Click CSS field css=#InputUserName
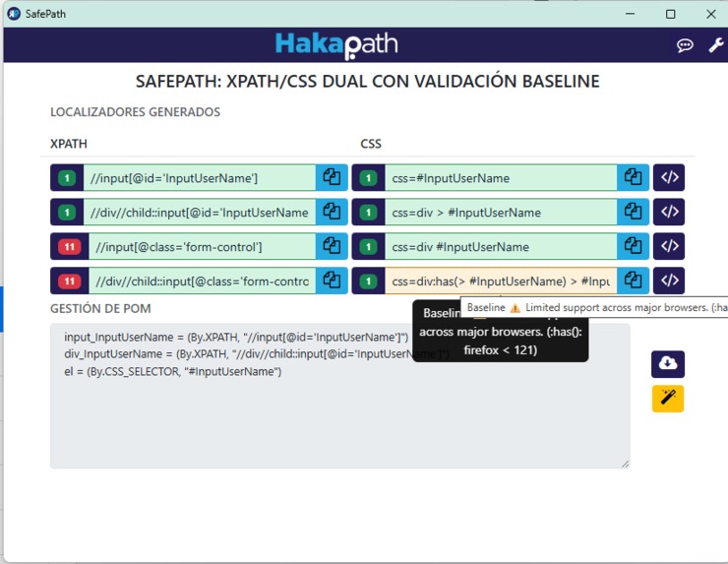The width and height of the screenshot is (728, 564). 501,177
